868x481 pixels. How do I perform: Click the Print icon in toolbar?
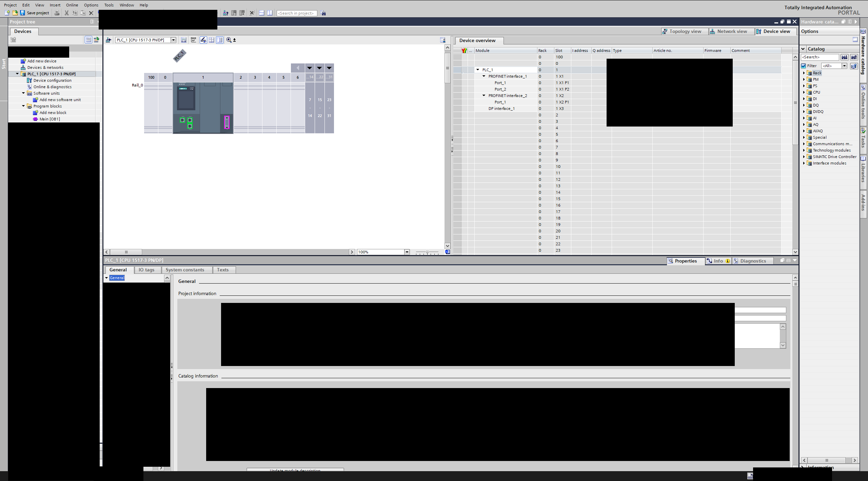57,13
